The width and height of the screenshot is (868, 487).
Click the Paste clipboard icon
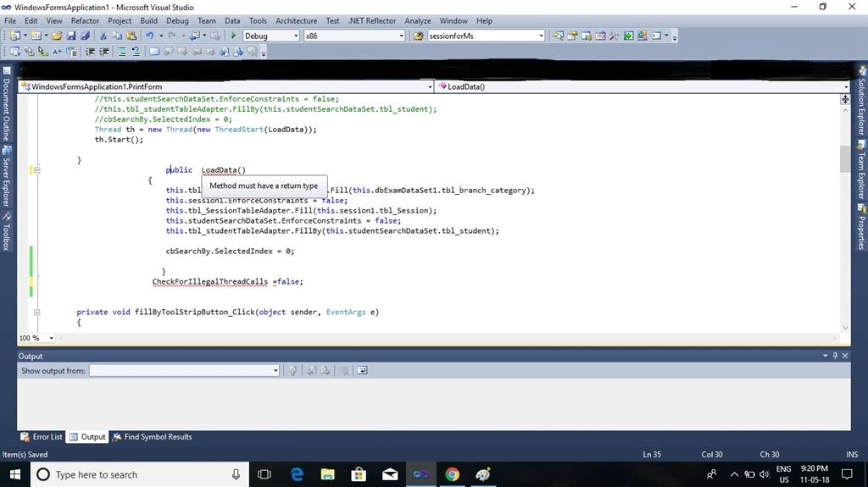click(x=131, y=36)
